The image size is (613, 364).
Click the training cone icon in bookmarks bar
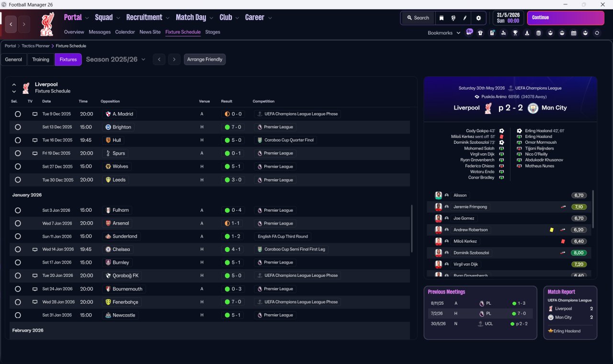(527, 33)
